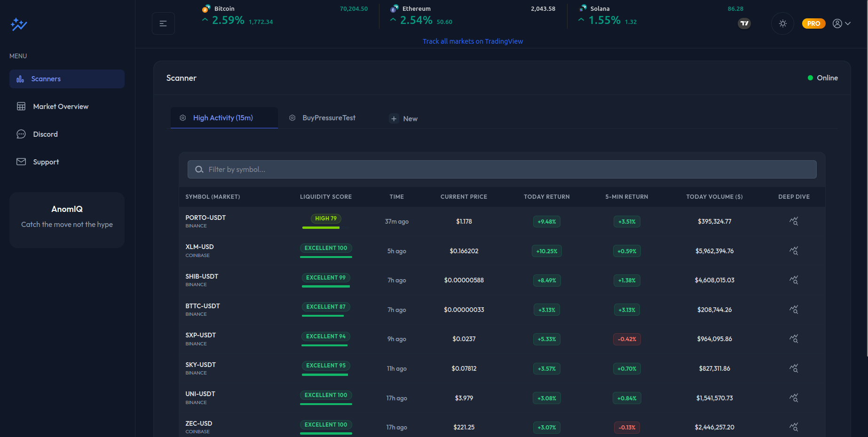Click Track all markets on TradingView link
The width and height of the screenshot is (868, 437).
[473, 41]
